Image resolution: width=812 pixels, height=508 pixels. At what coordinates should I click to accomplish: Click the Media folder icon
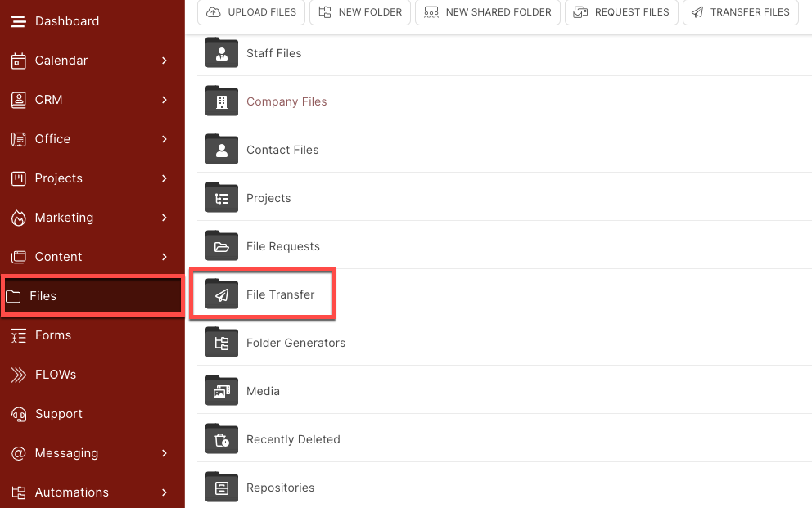[222, 390]
